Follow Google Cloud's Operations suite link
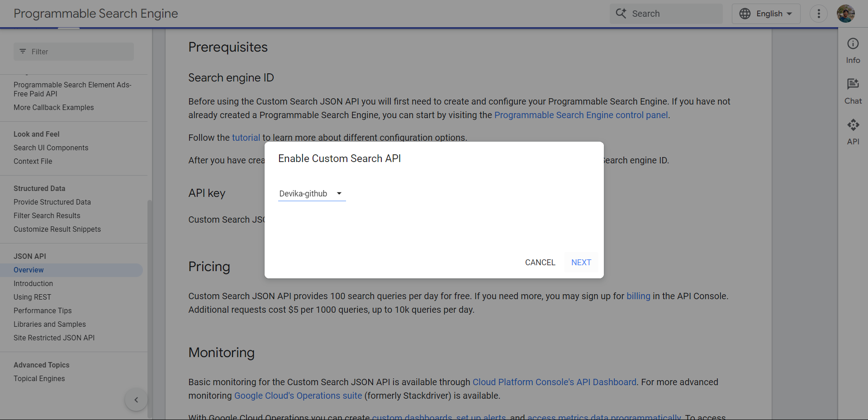This screenshot has height=420, width=868. coord(298,396)
